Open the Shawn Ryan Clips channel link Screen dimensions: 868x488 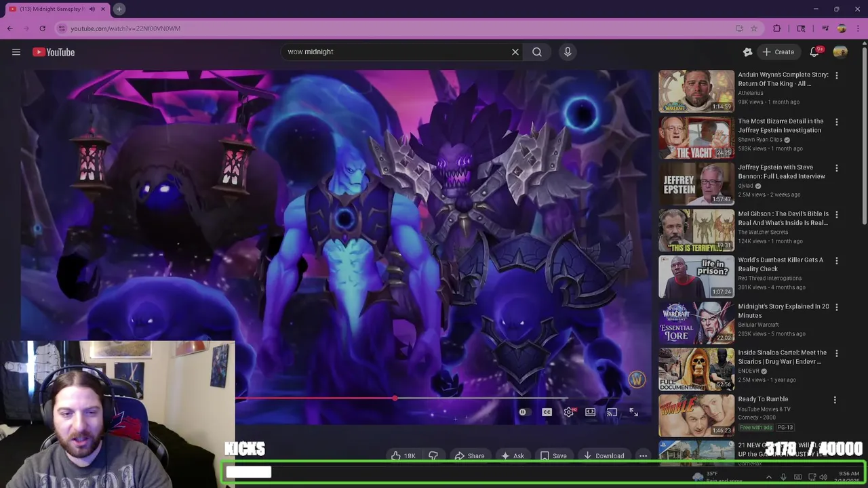760,140
